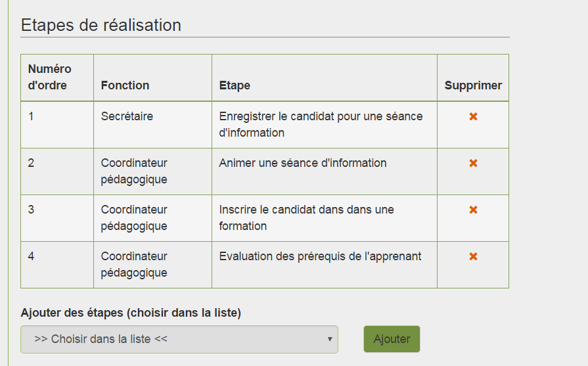Click the dropdown arrow of the steps list

[330, 339]
